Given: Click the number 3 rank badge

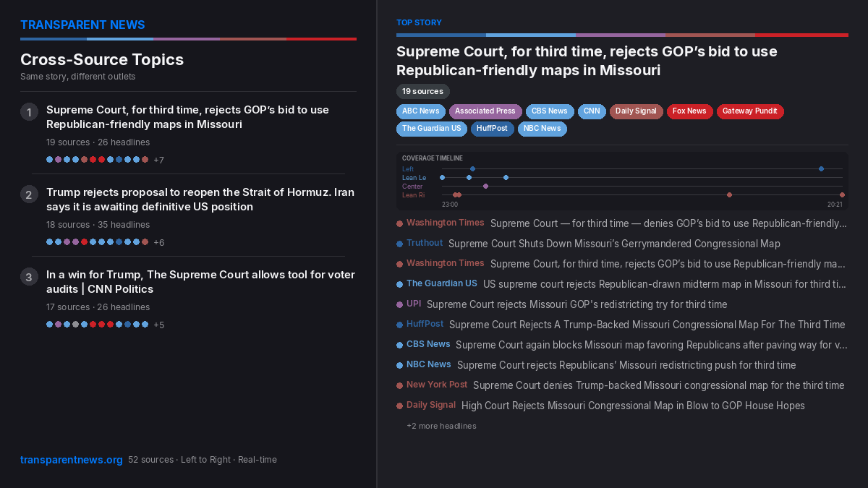Looking at the screenshot, I should (29, 277).
